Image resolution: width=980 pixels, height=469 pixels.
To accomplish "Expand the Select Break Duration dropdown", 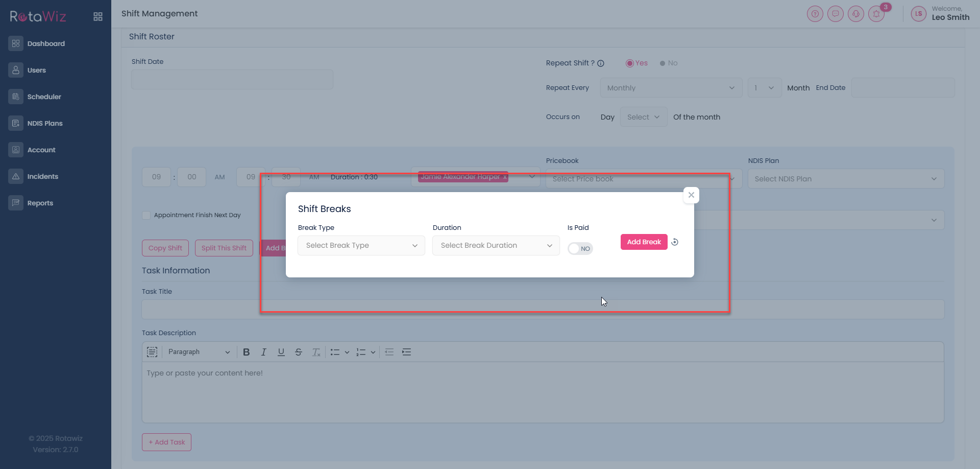I will pos(496,246).
